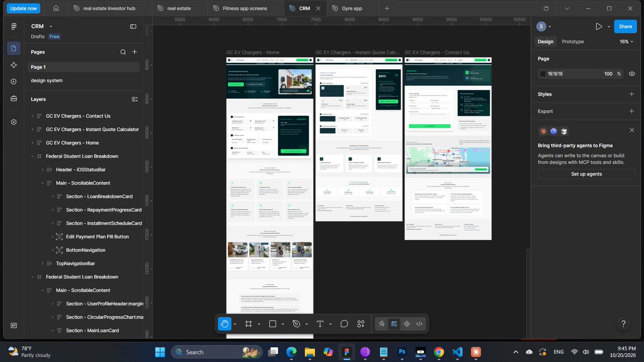Select the BottomNavigation layer
The image size is (644, 362).
tap(85, 250)
